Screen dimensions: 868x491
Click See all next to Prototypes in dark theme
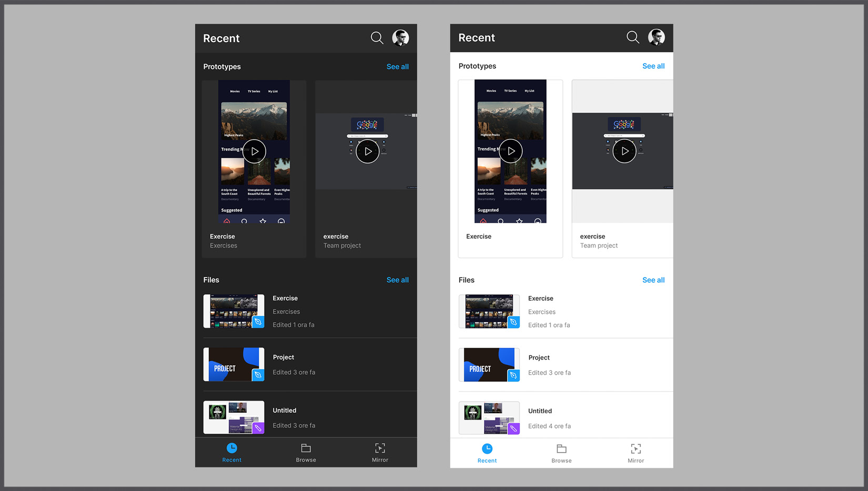pos(397,66)
